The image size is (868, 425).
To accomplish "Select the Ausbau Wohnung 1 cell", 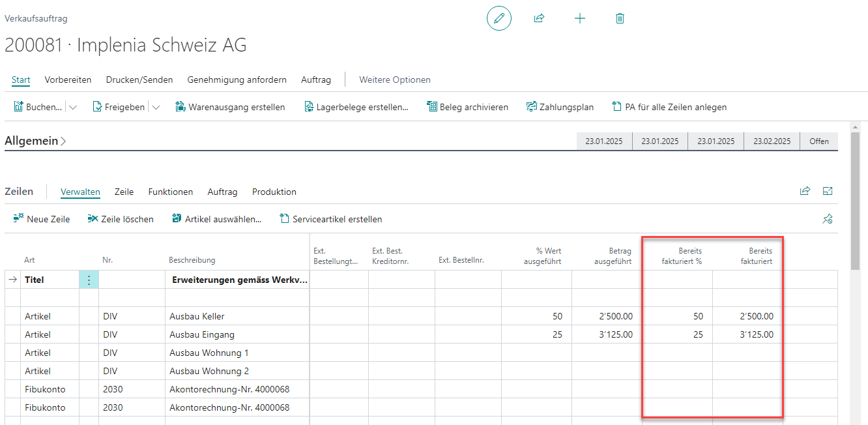I will click(237, 353).
